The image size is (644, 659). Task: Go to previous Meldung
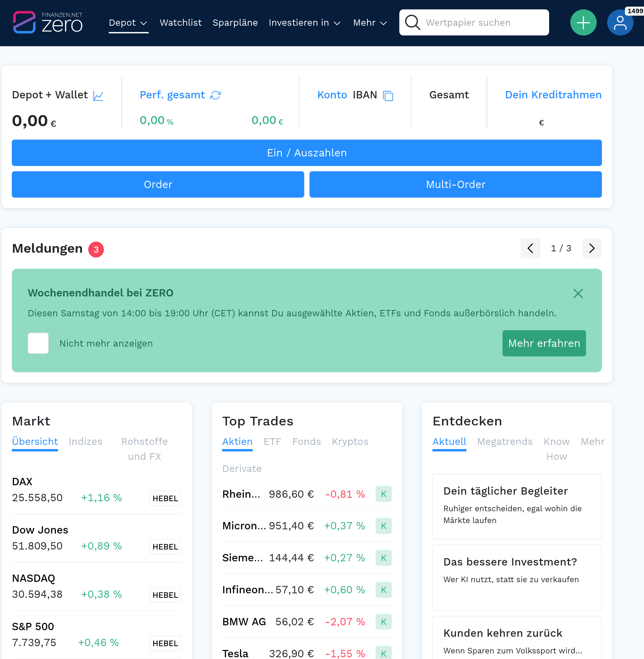(530, 248)
